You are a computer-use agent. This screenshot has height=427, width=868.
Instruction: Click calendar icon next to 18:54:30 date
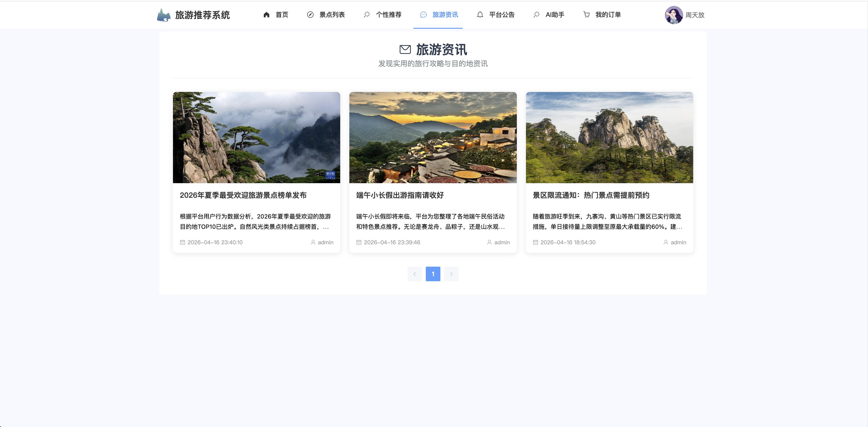pyautogui.click(x=535, y=242)
